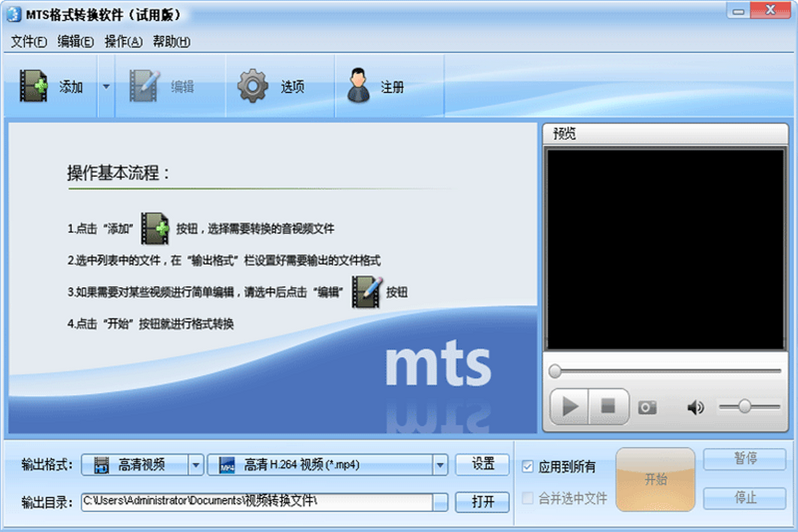Click the edit icon in step 3
Image resolution: width=798 pixels, height=532 pixels.
pos(368,291)
